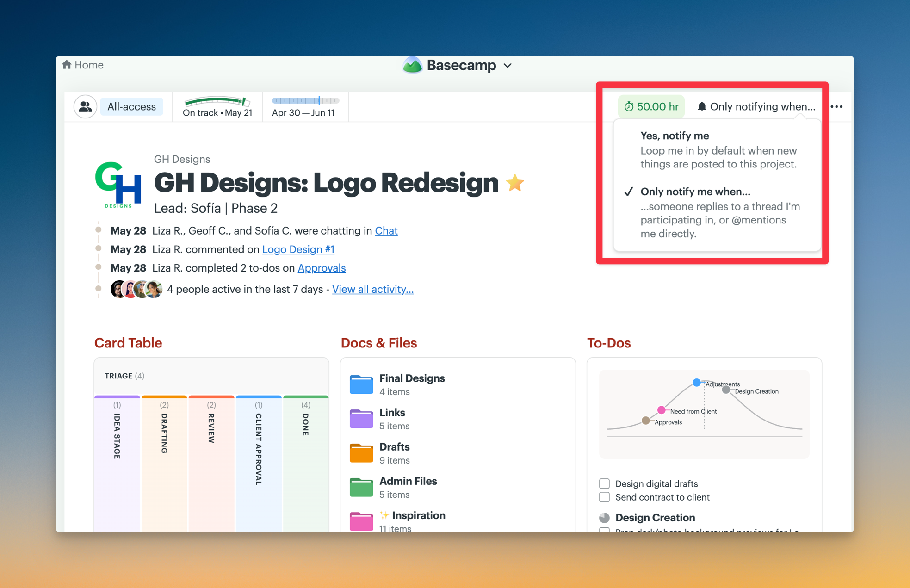Open the DONE column
Viewport: 910px width, 588px height.
(306, 464)
